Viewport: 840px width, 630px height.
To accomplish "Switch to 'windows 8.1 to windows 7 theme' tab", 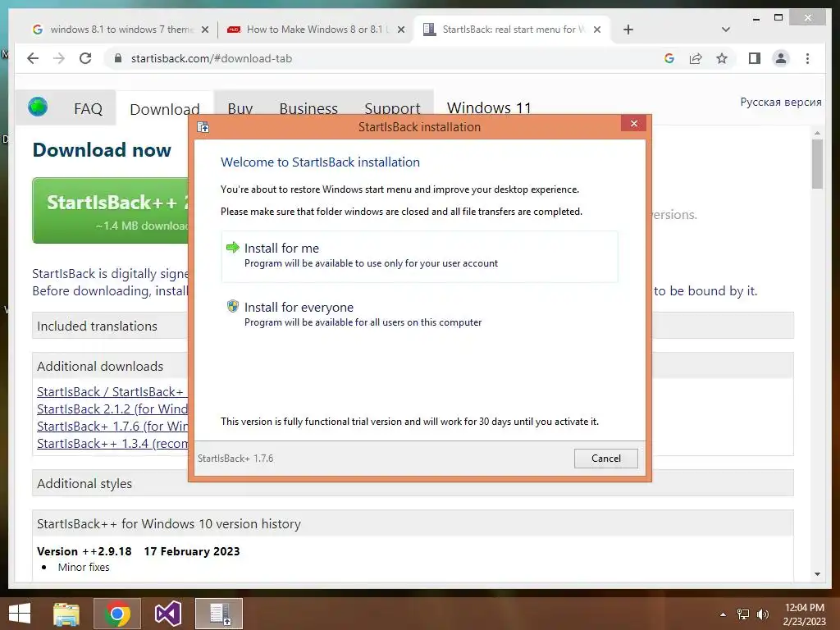I will click(119, 30).
